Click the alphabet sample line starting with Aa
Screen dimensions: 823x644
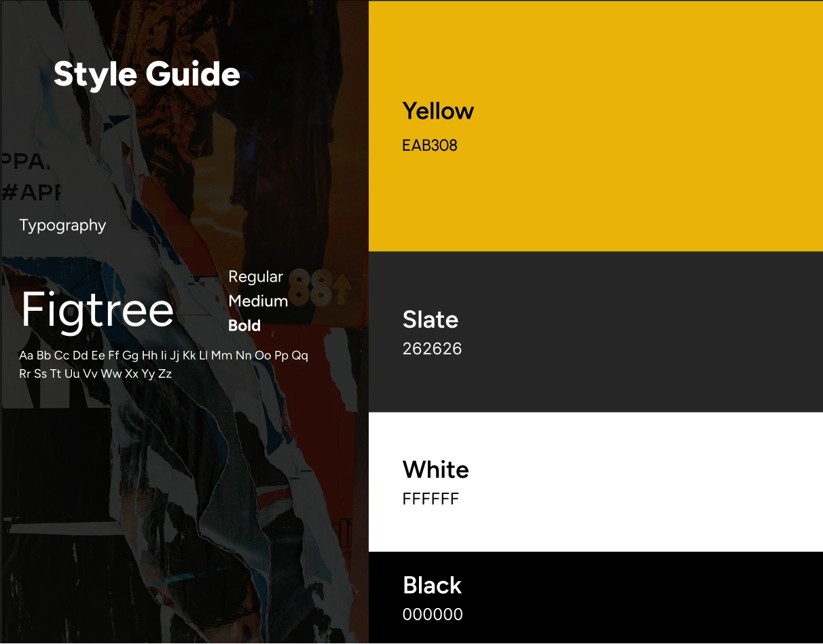coord(163,356)
